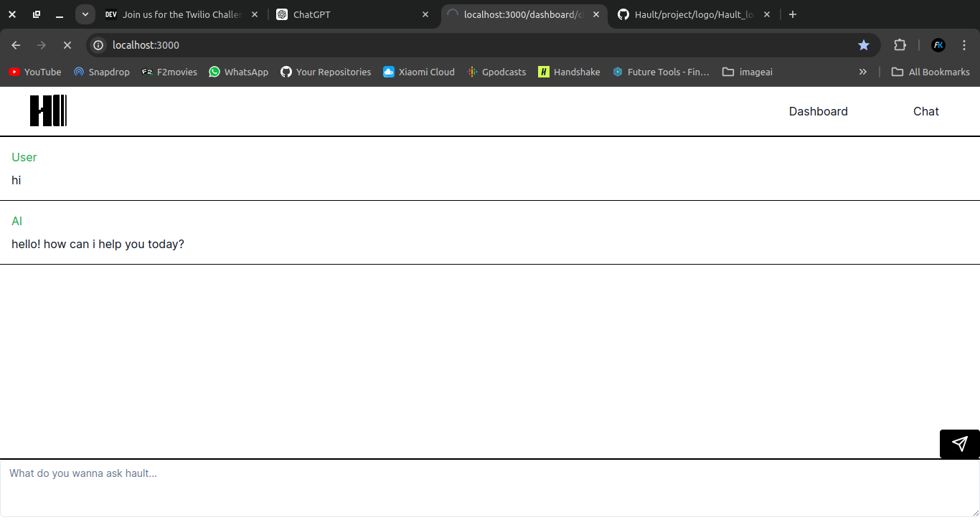The width and height of the screenshot is (980, 530).
Task: Click the send message paper plane icon
Action: (x=959, y=443)
